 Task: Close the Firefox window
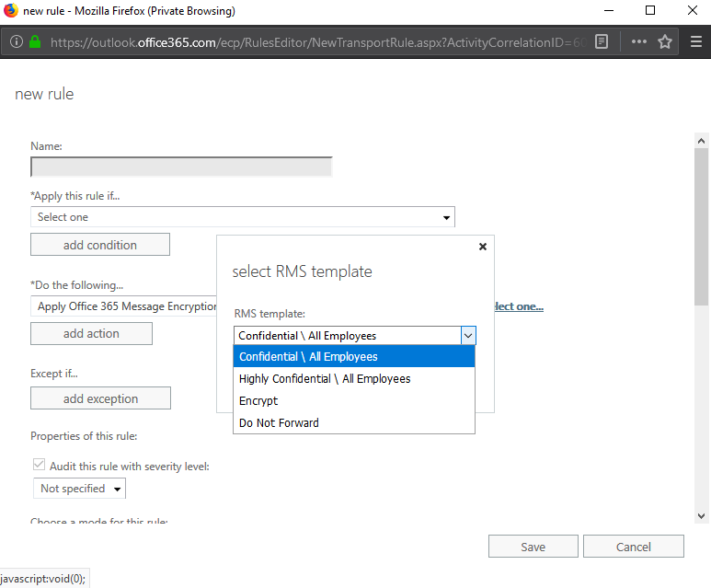point(693,10)
